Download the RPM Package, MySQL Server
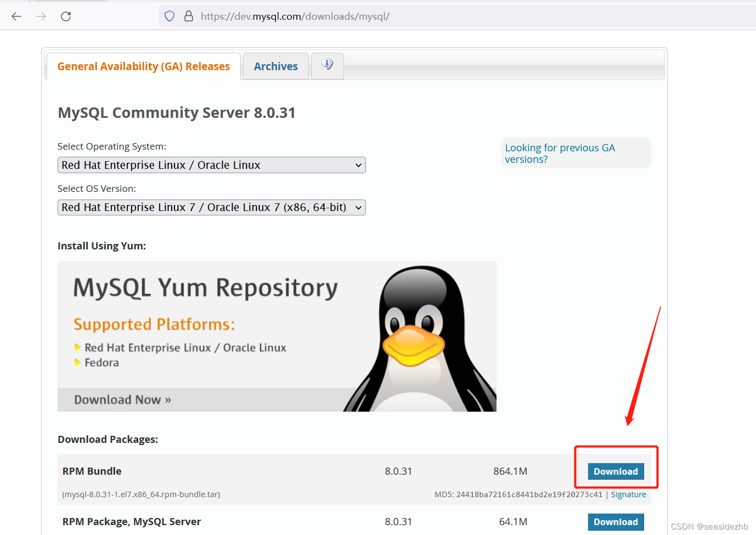Image resolution: width=756 pixels, height=535 pixels. 616,522
